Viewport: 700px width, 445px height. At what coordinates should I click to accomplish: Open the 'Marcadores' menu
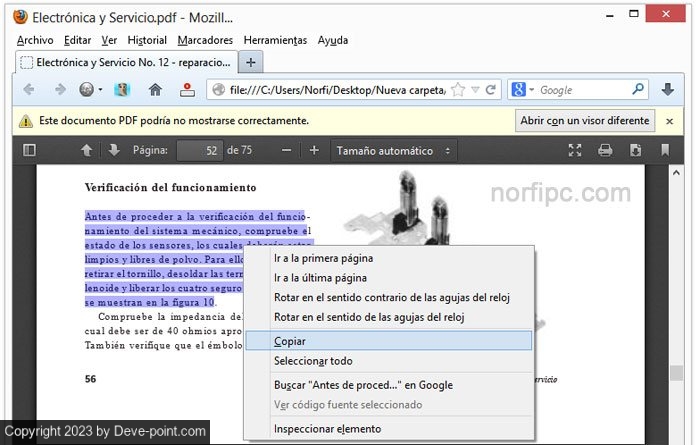(x=205, y=40)
